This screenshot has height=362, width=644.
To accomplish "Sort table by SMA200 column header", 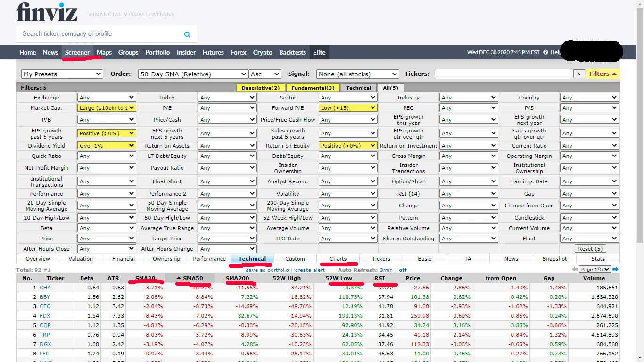I will [237, 278].
